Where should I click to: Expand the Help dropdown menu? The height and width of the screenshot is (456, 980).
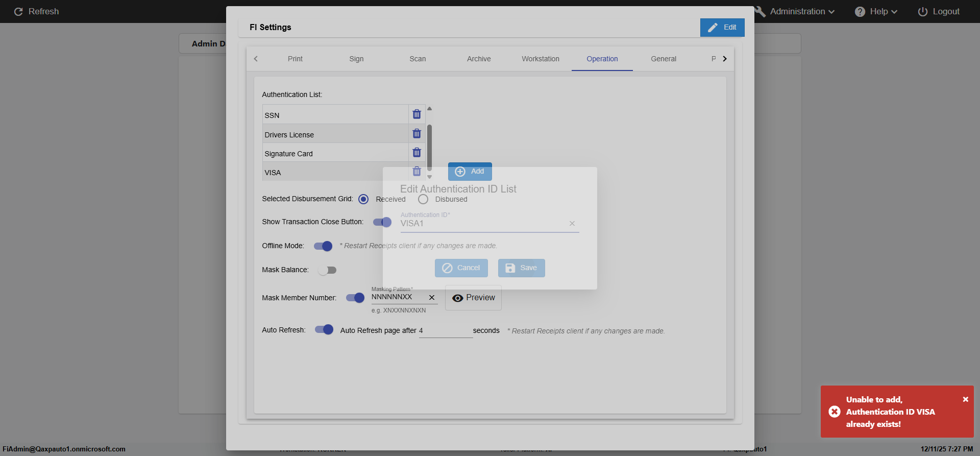[x=876, y=12]
